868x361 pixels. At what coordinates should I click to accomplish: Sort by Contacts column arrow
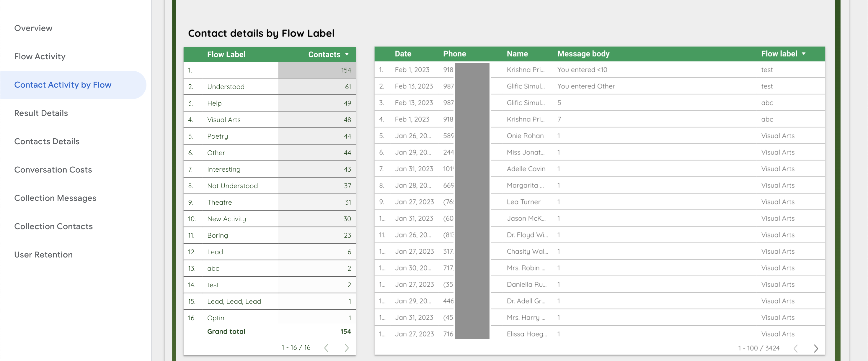point(347,54)
